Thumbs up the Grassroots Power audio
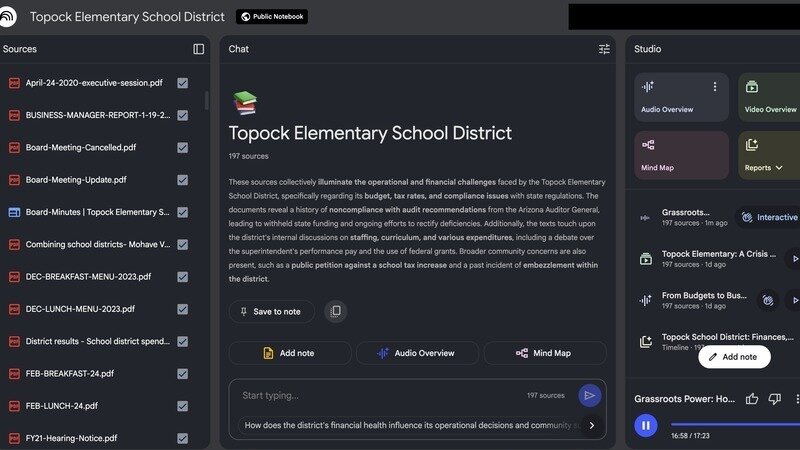 [x=752, y=399]
